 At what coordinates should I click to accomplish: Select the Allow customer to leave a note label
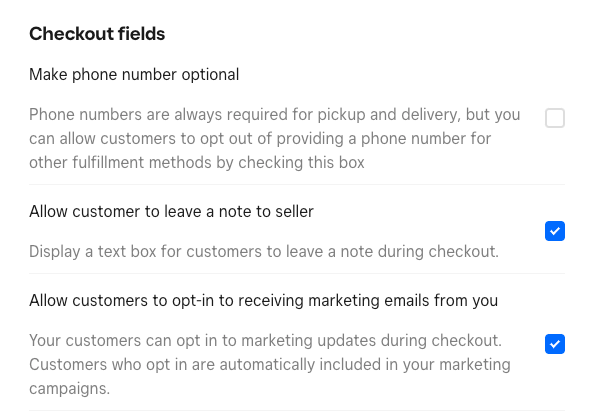coord(172,211)
